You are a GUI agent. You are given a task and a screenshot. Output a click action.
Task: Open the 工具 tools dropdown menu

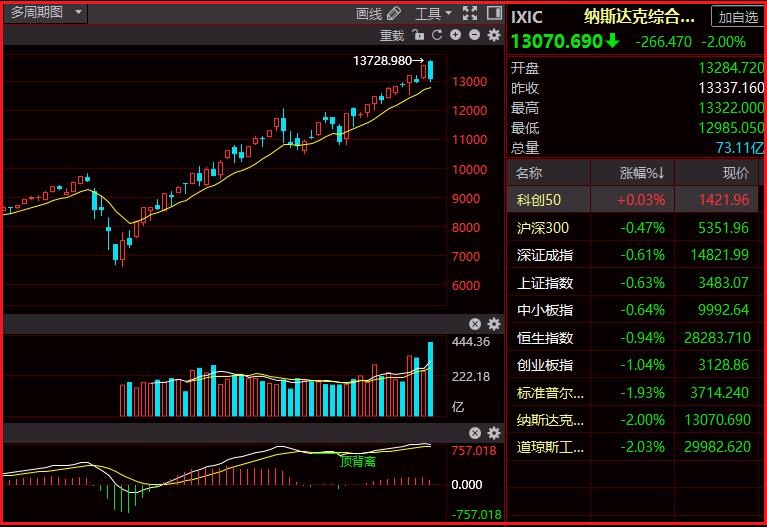433,14
